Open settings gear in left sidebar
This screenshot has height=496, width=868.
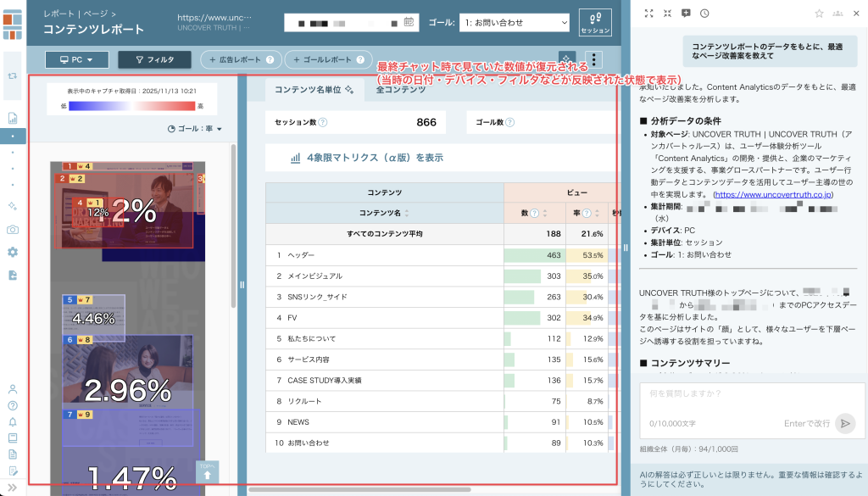tap(13, 252)
